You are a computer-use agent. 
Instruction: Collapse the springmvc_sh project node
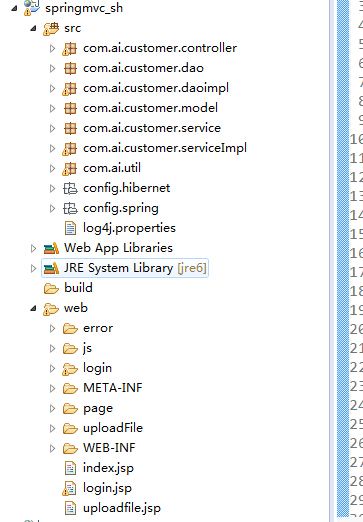[x=14, y=8]
